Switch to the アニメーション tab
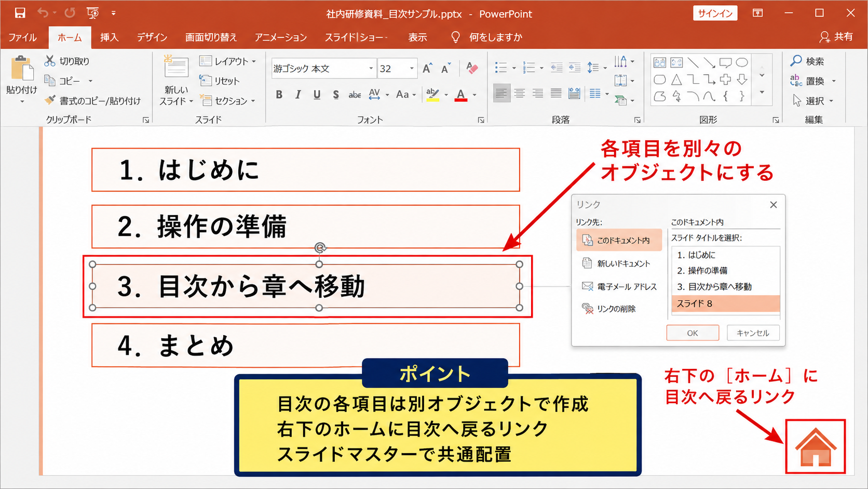The image size is (868, 489). (281, 37)
